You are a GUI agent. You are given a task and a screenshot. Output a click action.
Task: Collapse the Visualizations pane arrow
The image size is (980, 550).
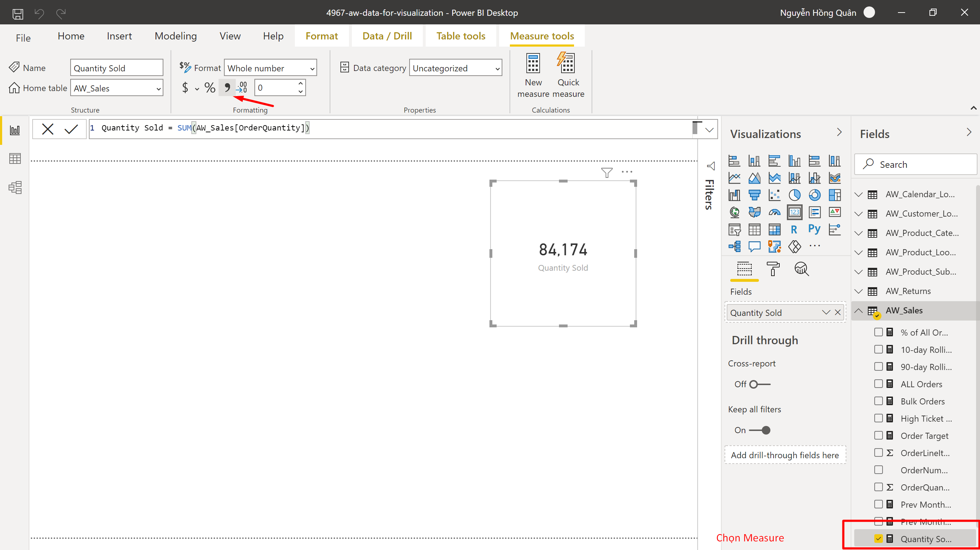(839, 132)
